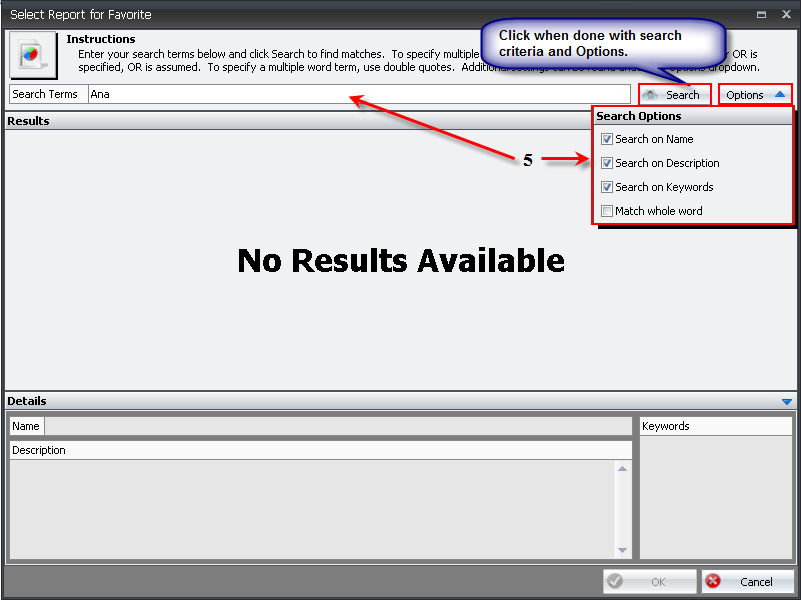Screen dimensions: 801x600
Task: Click the report chart icon beside Instructions
Action: pos(32,55)
